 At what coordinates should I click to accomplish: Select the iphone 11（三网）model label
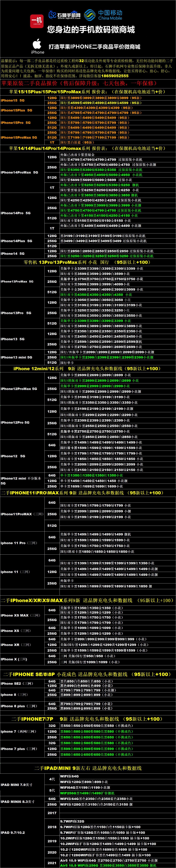16,572
